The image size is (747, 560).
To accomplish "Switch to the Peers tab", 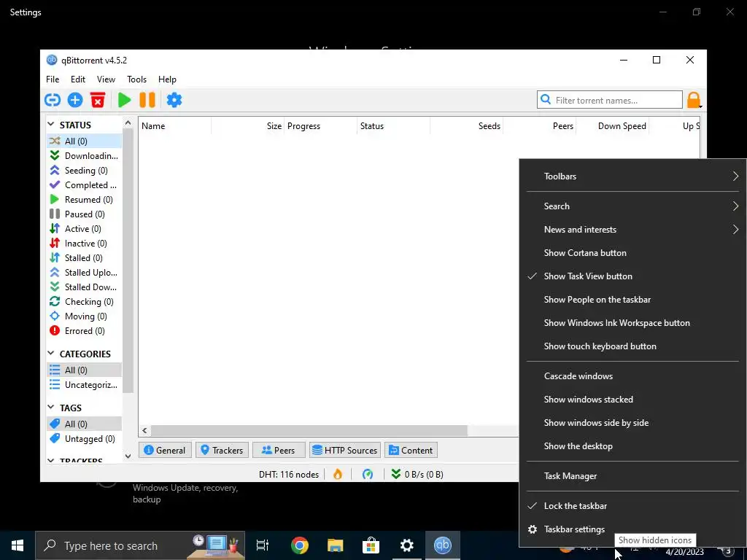I will point(279,450).
